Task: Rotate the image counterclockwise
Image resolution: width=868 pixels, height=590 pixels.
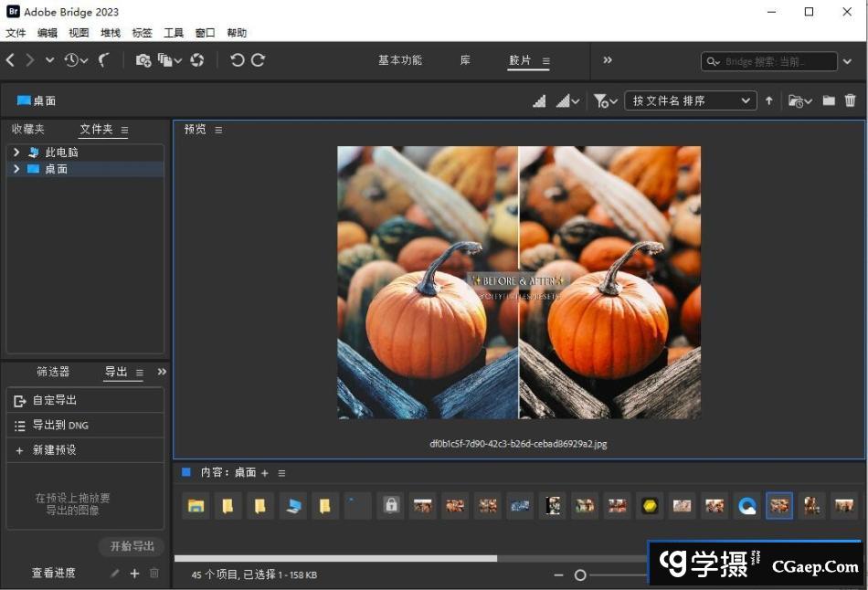Action: pos(237,60)
